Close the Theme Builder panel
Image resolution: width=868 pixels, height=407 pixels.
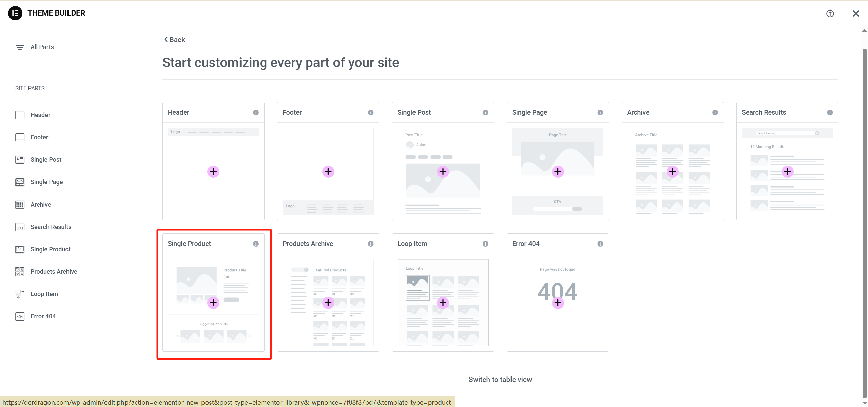(x=855, y=14)
